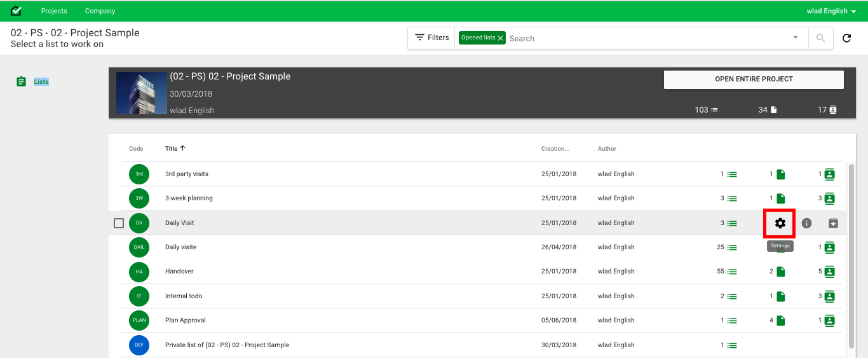Check the Daily Visit row checkbox
Image resolution: width=868 pixels, height=358 pixels.
119,223
